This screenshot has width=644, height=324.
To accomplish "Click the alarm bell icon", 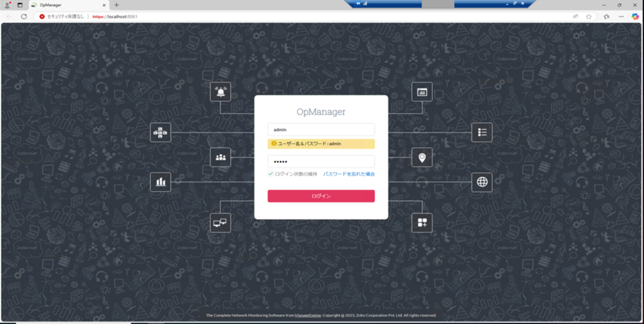I will (221, 92).
